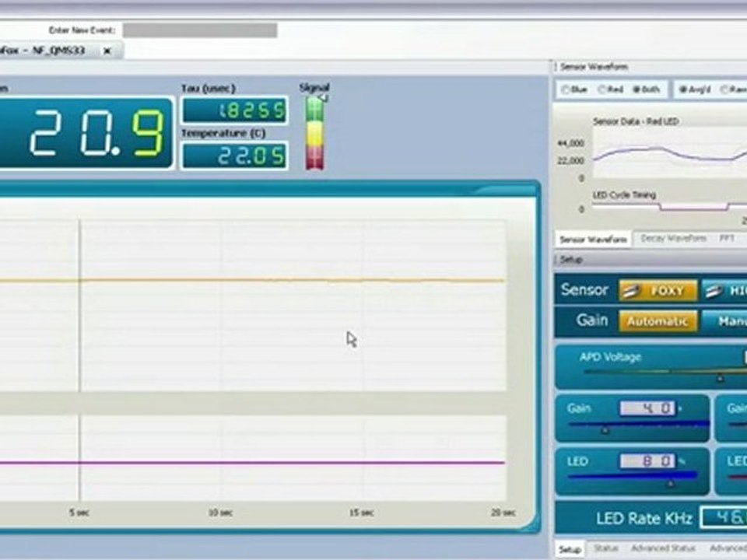This screenshot has height=560, width=747.
Task: Set gain mode to Manual
Action: click(724, 321)
